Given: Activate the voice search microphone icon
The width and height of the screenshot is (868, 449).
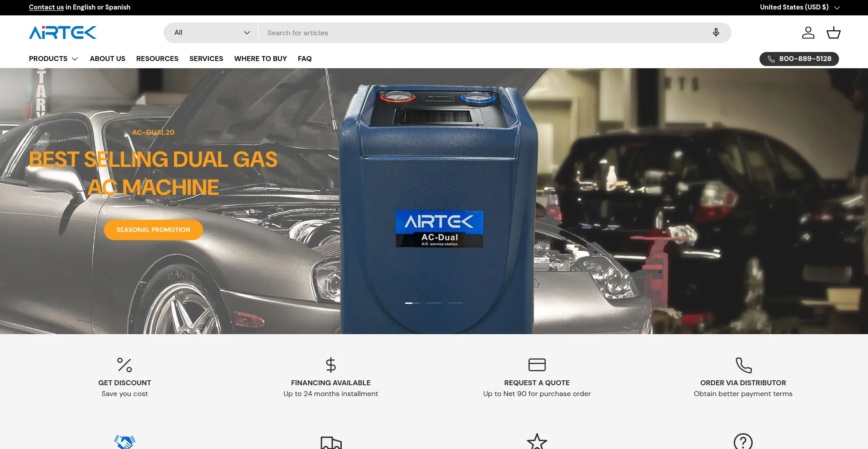Looking at the screenshot, I should [716, 33].
